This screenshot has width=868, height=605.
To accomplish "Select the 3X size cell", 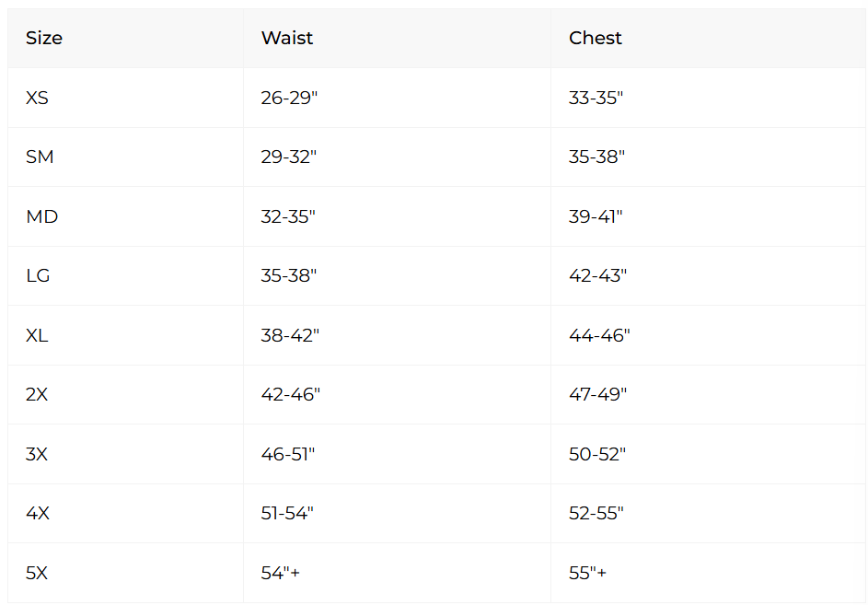I will tap(37, 454).
